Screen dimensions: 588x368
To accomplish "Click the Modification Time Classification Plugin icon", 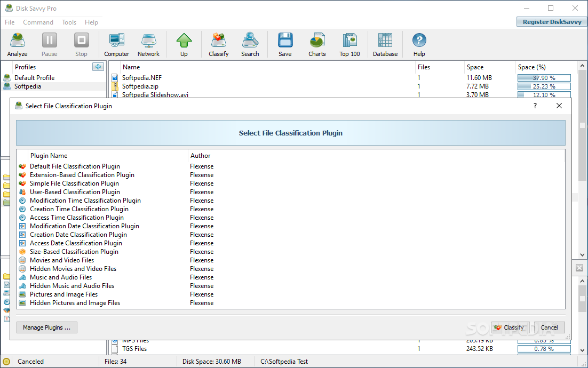I will [x=22, y=201].
